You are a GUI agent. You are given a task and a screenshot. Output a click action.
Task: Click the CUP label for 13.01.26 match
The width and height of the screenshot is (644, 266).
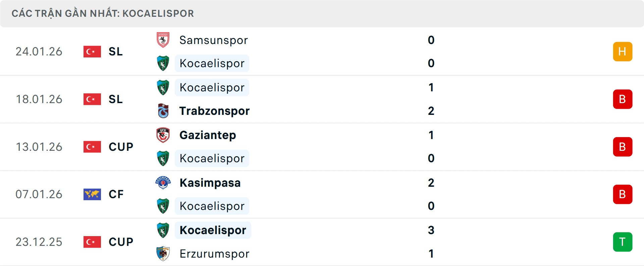pos(121,147)
